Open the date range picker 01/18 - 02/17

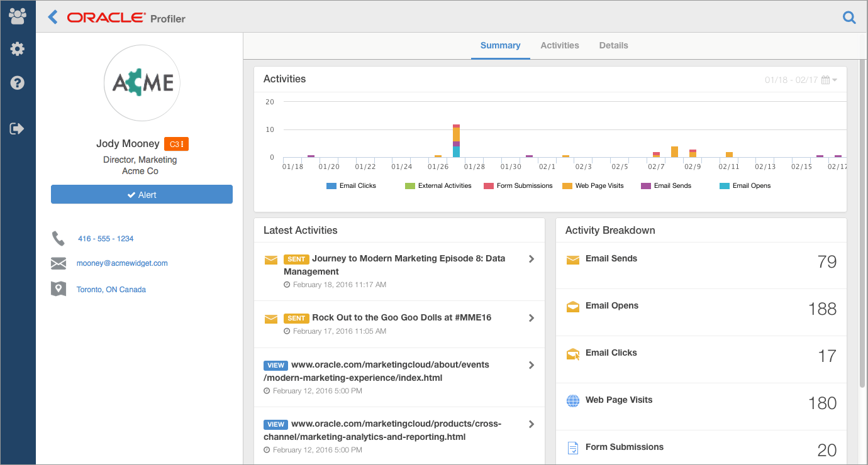[801, 80]
